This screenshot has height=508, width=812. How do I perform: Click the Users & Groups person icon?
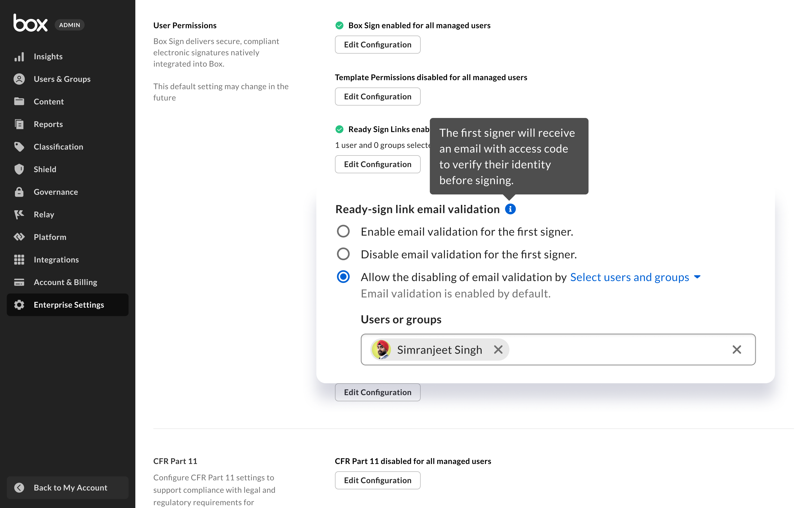(x=19, y=79)
